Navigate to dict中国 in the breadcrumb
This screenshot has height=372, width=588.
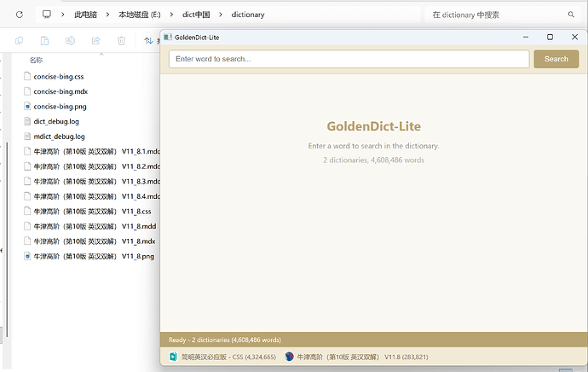click(x=196, y=15)
